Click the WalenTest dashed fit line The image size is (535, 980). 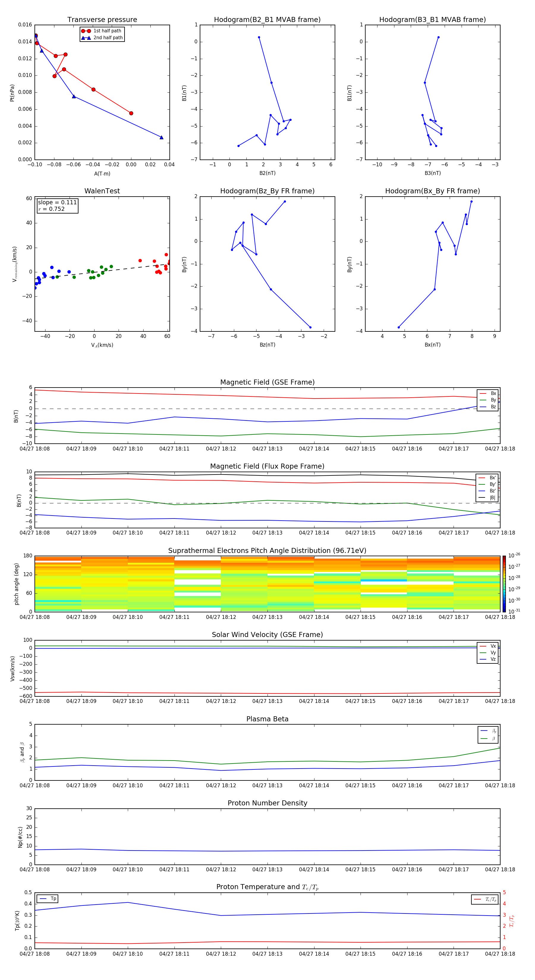click(x=102, y=271)
